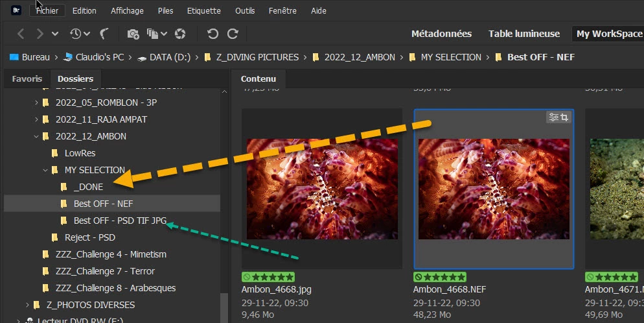The image size is (644, 323).
Task: Select the LowRes folder
Action: coord(80,153)
